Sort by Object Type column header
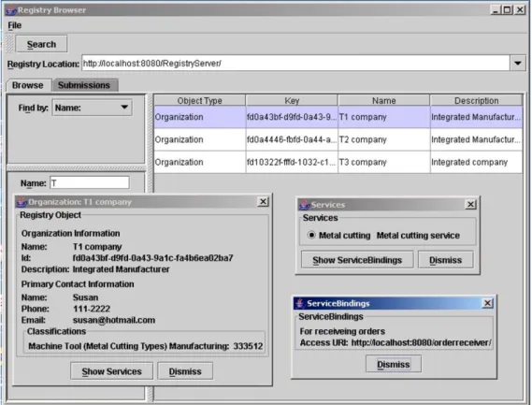532x405 pixels. [199, 100]
